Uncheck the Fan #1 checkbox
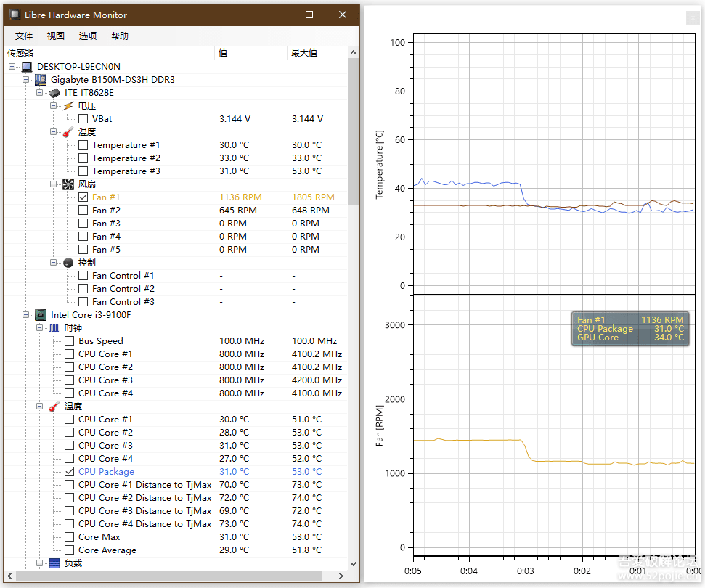Viewport: 705px width, 588px height. [x=83, y=197]
